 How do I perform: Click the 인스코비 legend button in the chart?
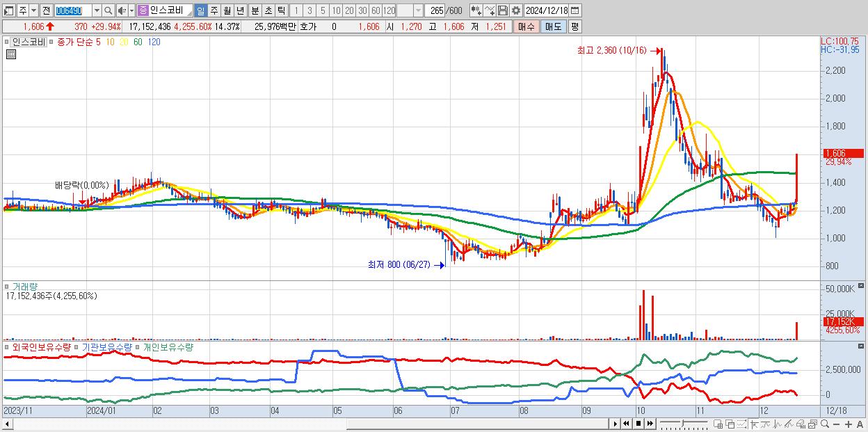29,42
